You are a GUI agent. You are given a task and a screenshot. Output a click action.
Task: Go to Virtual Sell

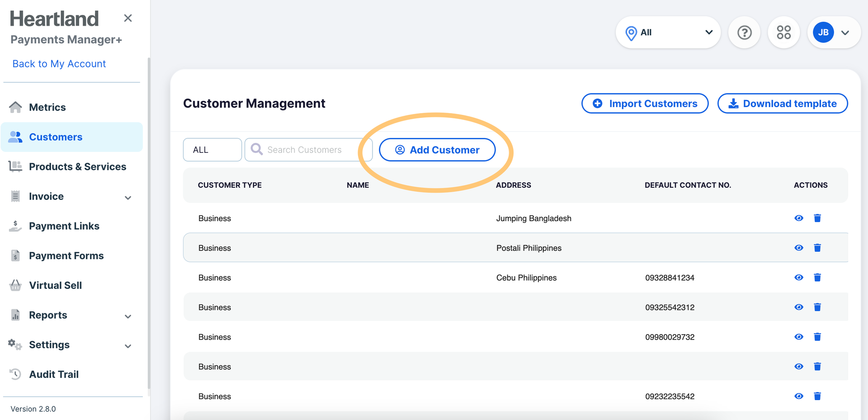pyautogui.click(x=56, y=285)
